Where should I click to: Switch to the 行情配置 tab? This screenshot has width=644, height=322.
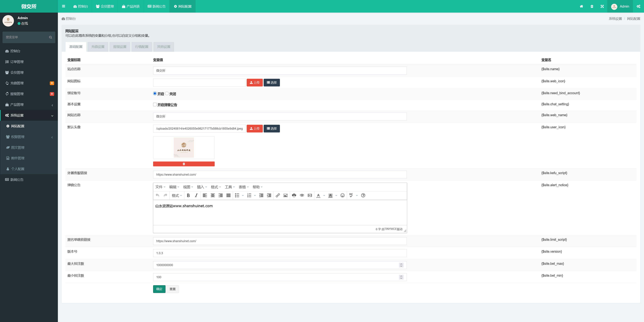pos(142,47)
